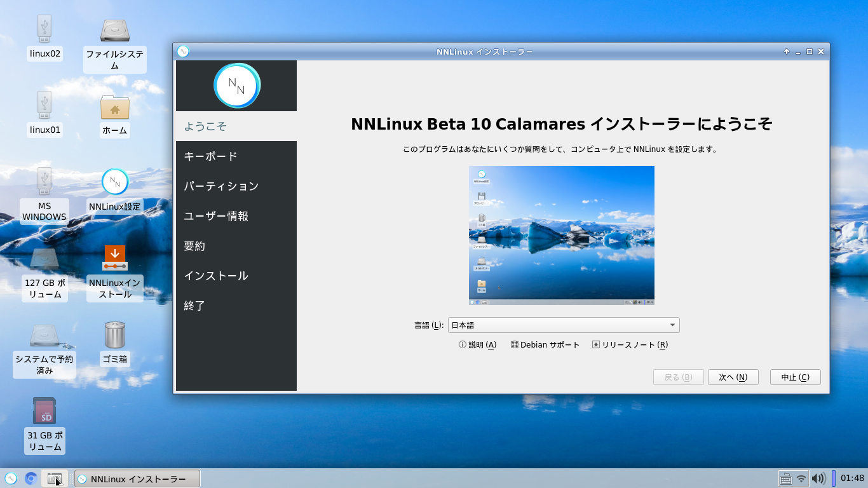Select the インストール step in sidebar
This screenshot has width=868, height=488.
(x=236, y=276)
